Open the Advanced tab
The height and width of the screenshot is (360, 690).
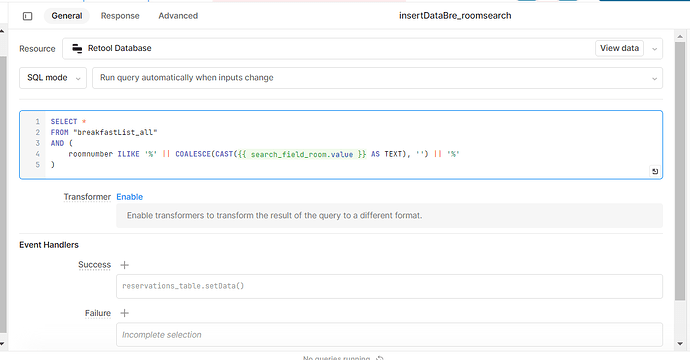pyautogui.click(x=178, y=16)
